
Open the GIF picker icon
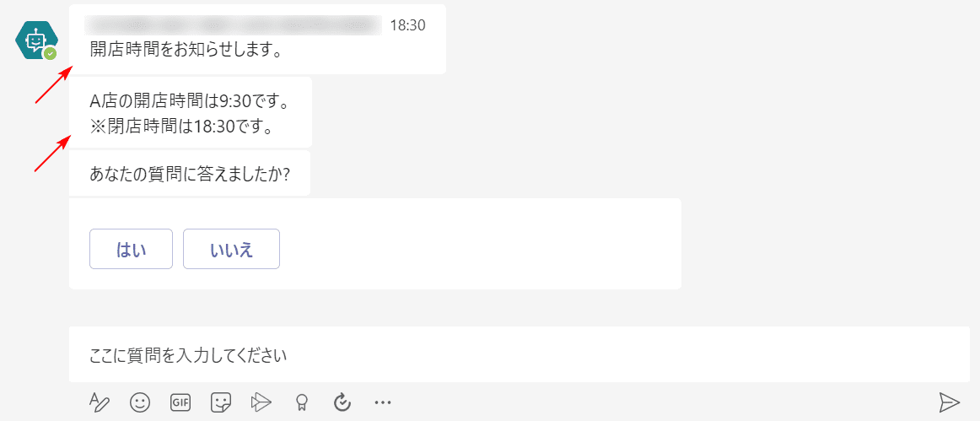[180, 402]
